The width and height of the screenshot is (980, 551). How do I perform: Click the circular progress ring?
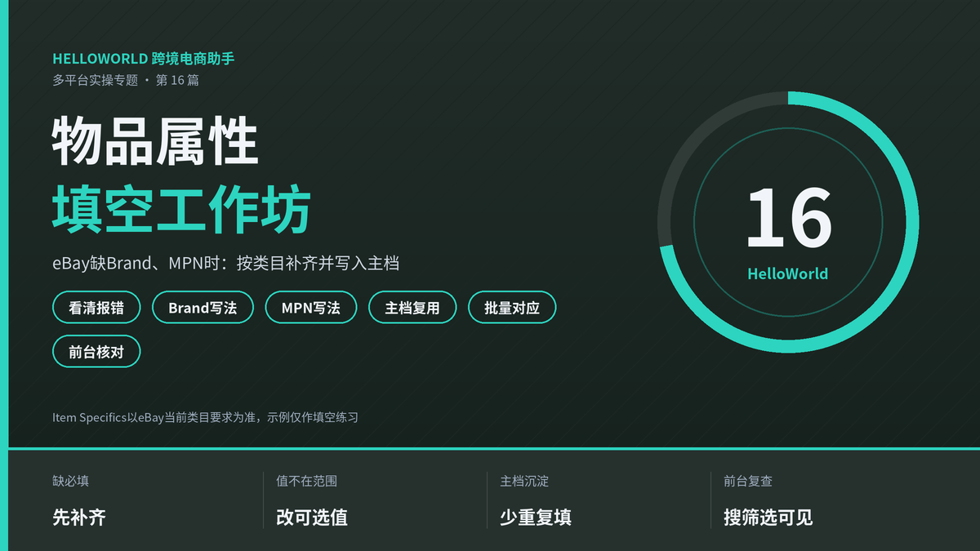[x=788, y=222]
